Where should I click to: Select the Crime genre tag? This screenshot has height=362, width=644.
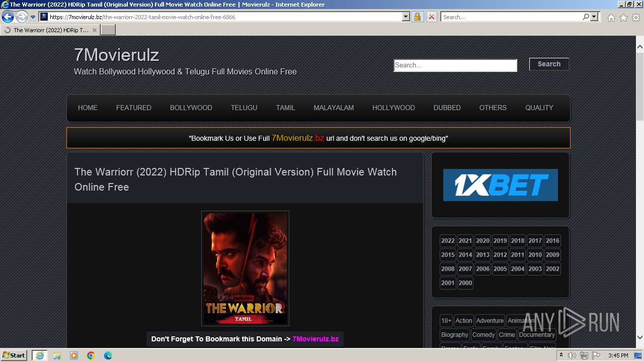[507, 335]
